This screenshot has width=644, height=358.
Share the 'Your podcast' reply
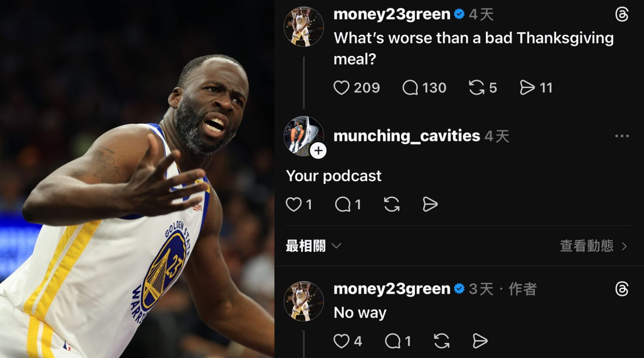430,204
